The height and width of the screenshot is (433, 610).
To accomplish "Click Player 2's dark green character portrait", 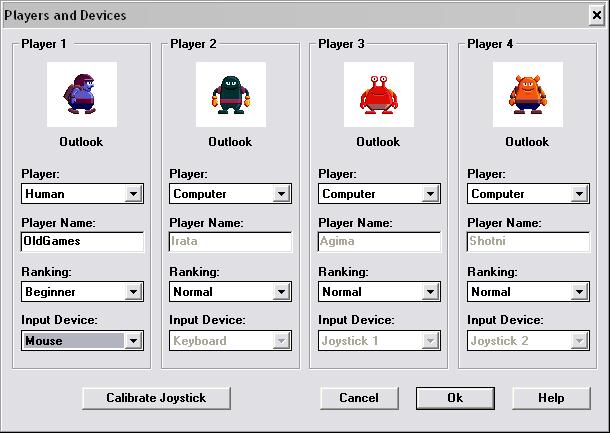I will (x=231, y=94).
